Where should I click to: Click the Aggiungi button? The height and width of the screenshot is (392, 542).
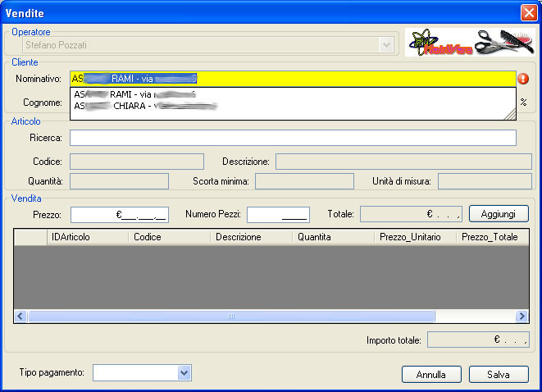point(499,214)
